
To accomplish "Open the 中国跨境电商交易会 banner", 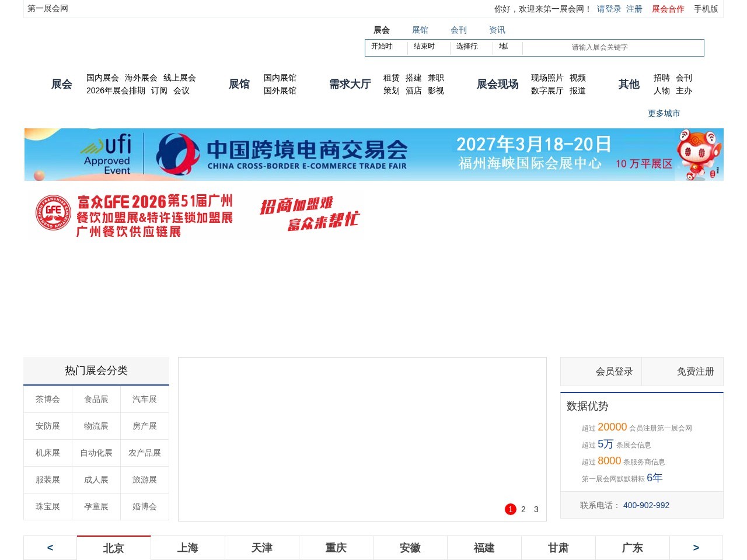I will 374,155.
